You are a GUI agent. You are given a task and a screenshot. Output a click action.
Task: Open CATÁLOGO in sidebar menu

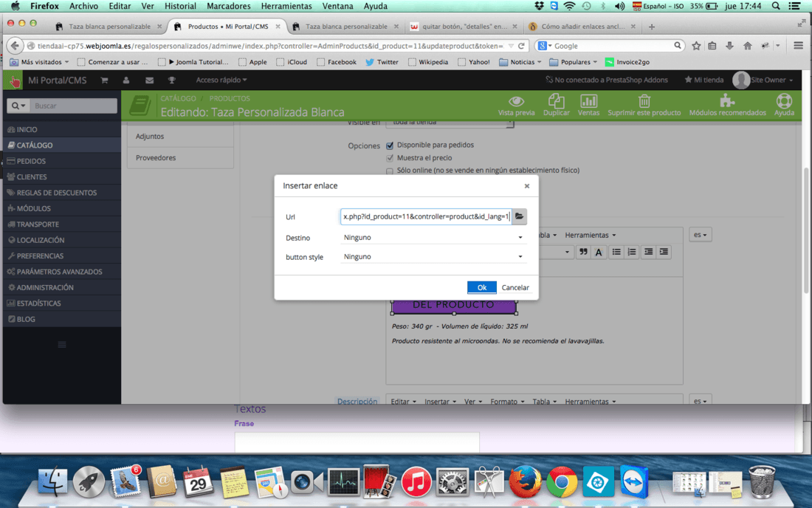point(61,145)
